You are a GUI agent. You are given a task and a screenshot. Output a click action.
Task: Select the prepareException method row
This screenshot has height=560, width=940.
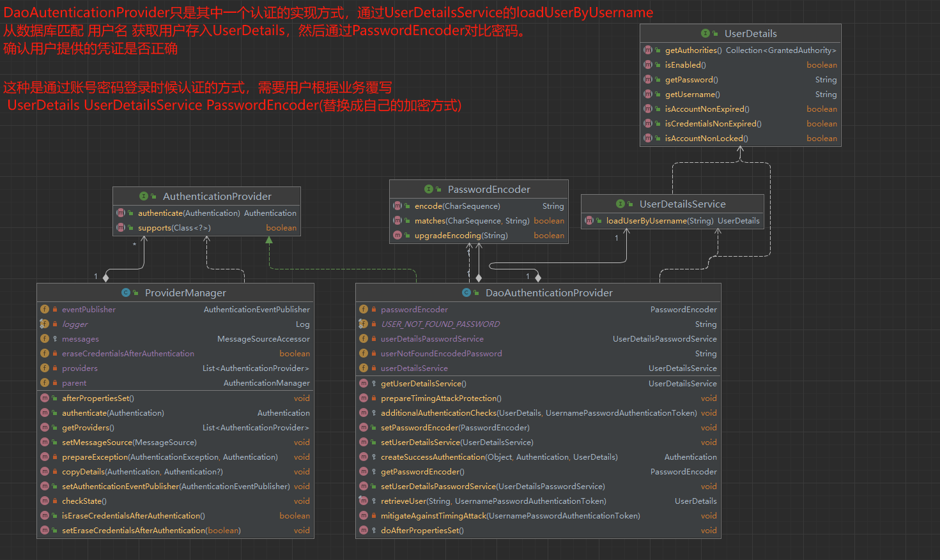coord(175,457)
